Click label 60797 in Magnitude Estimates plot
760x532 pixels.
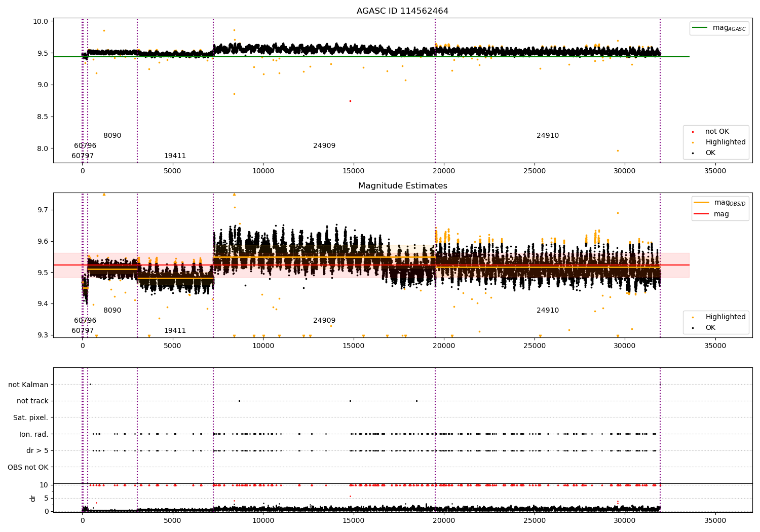tap(83, 331)
